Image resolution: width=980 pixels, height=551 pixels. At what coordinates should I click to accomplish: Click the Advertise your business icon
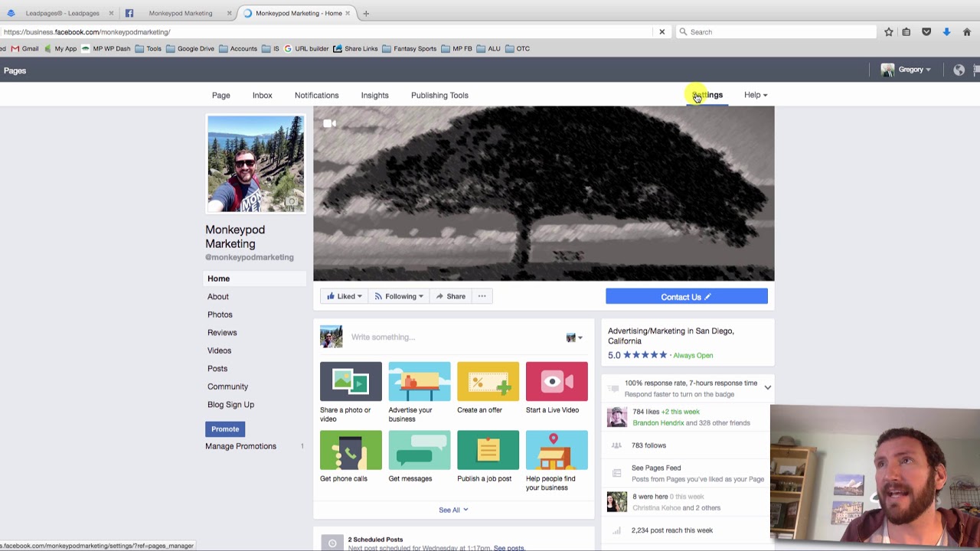click(420, 381)
